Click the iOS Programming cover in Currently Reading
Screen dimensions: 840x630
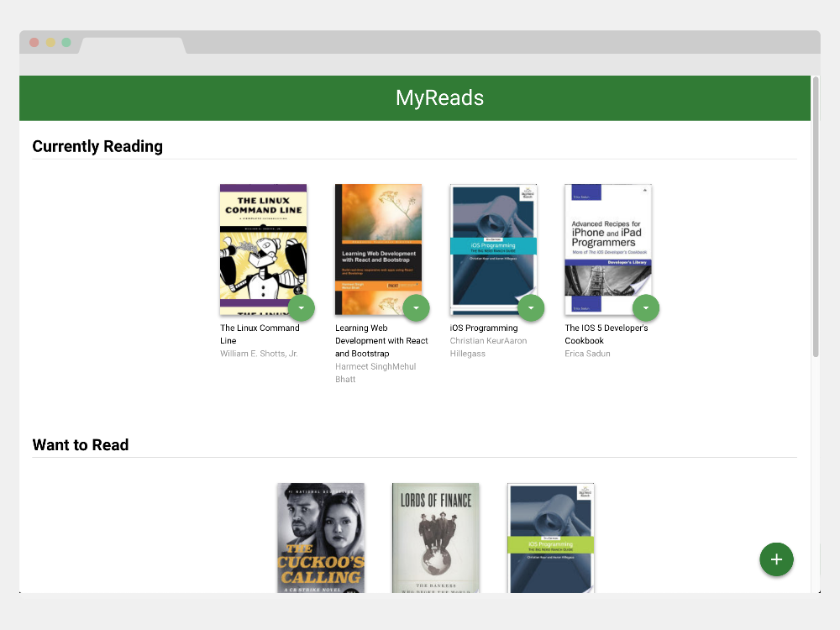493,249
